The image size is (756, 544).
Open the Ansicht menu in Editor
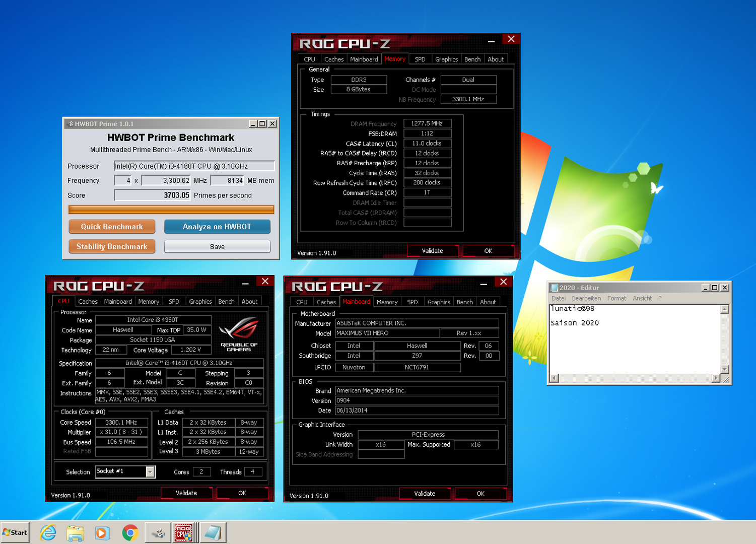[x=642, y=298]
